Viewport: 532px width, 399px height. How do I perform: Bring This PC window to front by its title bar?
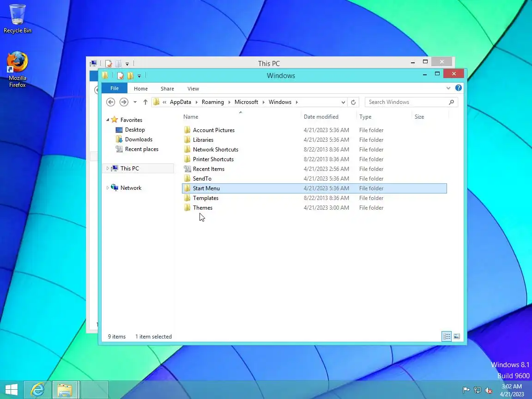pos(269,63)
